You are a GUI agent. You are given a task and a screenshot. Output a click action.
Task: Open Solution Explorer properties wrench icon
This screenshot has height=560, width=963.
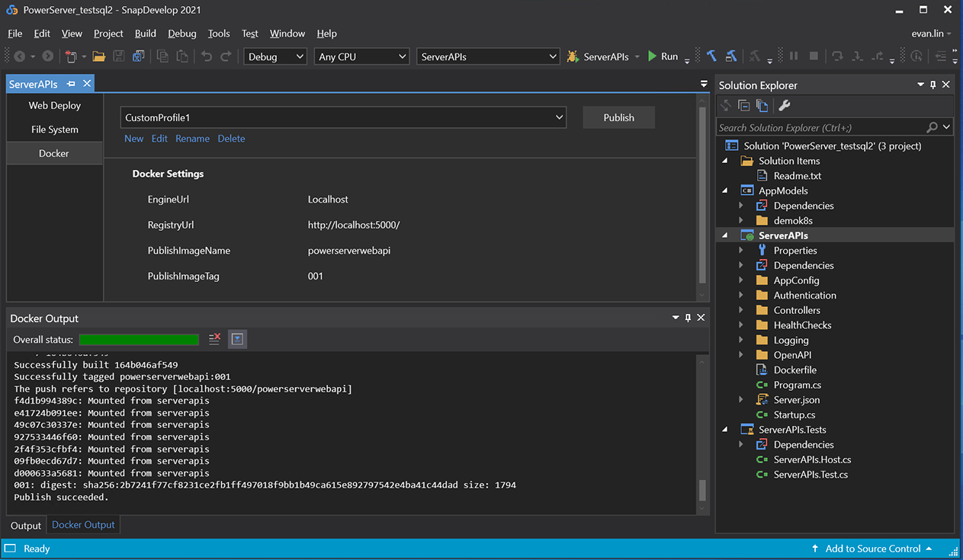pyautogui.click(x=784, y=106)
